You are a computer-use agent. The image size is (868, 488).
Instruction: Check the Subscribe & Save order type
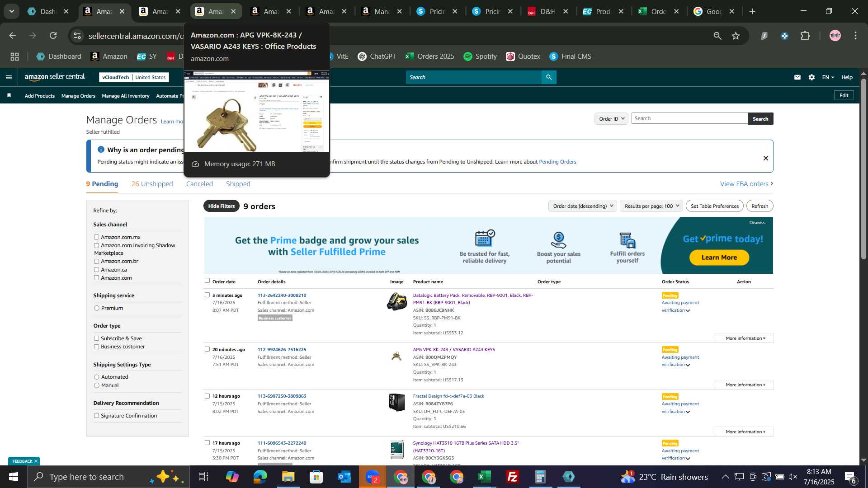coord(96,338)
